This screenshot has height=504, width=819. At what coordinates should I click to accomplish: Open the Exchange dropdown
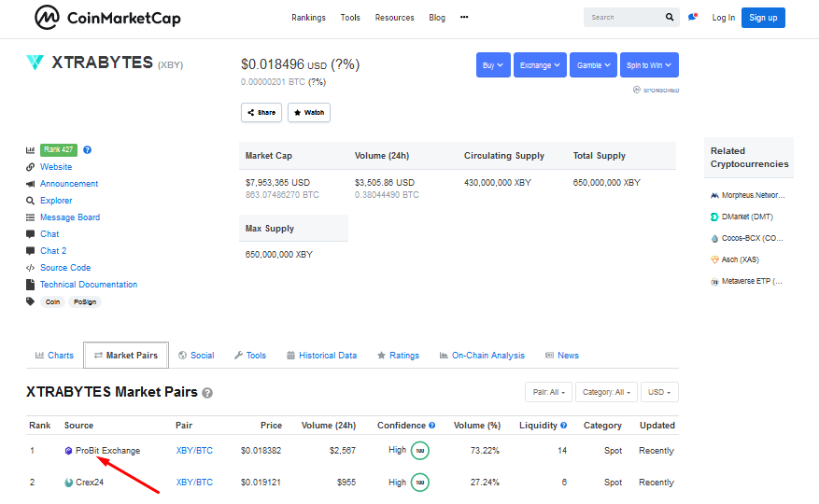coord(540,64)
